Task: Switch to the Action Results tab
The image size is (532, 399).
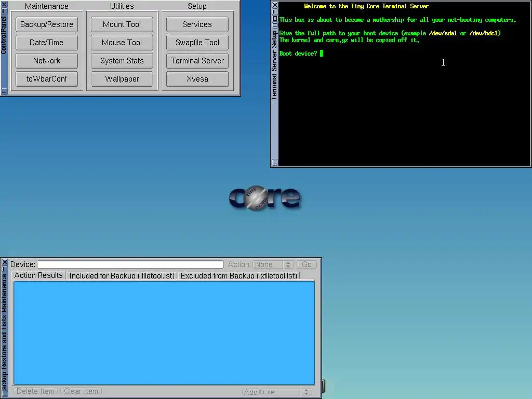Action: (x=38, y=275)
